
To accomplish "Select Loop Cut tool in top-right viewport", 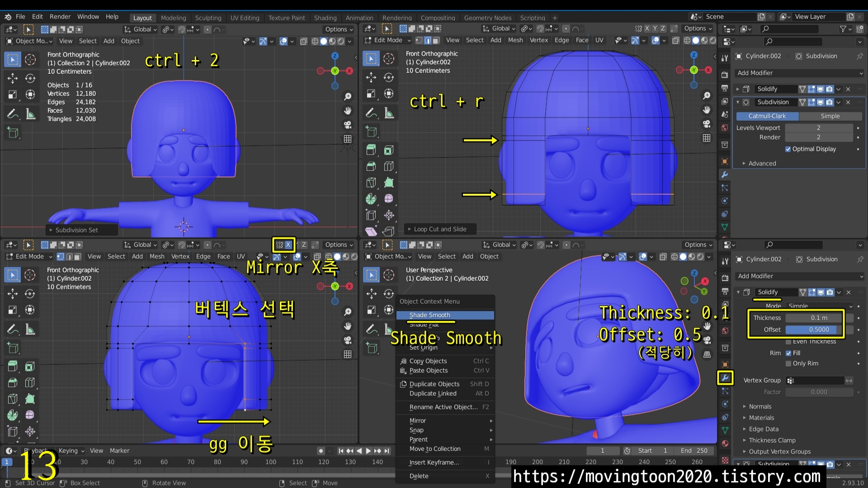I will [389, 166].
